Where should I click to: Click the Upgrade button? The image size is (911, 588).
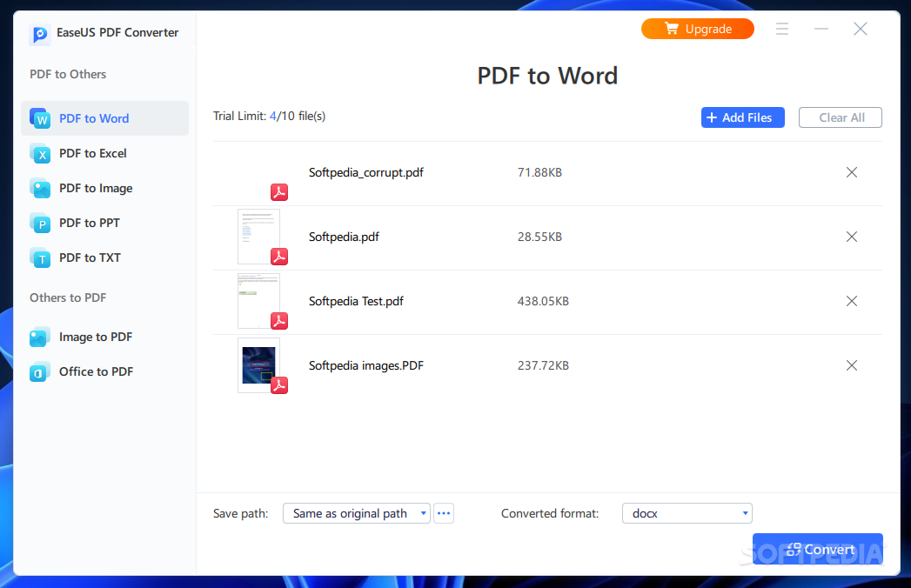point(698,29)
